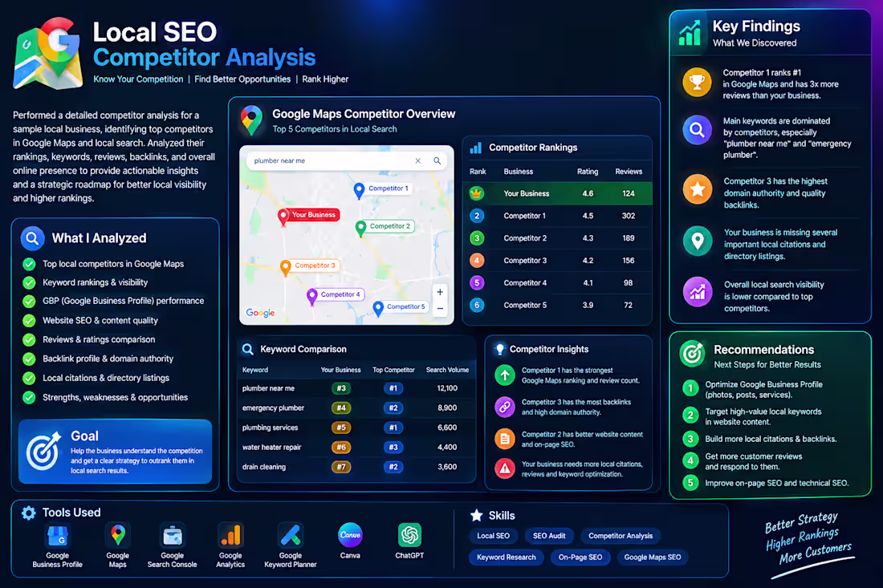This screenshot has height=588, width=883.
Task: Click the #3 rank badge for plumber near me
Action: pos(341,388)
